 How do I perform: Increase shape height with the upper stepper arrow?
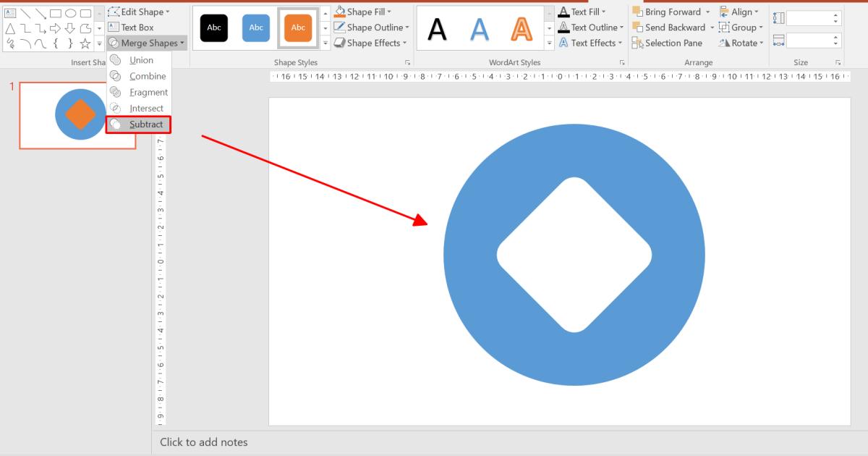tap(835, 15)
